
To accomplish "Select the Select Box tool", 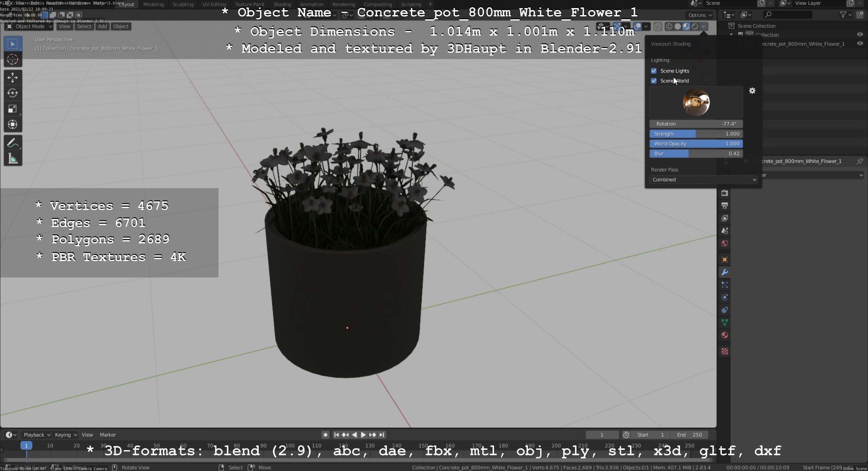I will pos(13,44).
